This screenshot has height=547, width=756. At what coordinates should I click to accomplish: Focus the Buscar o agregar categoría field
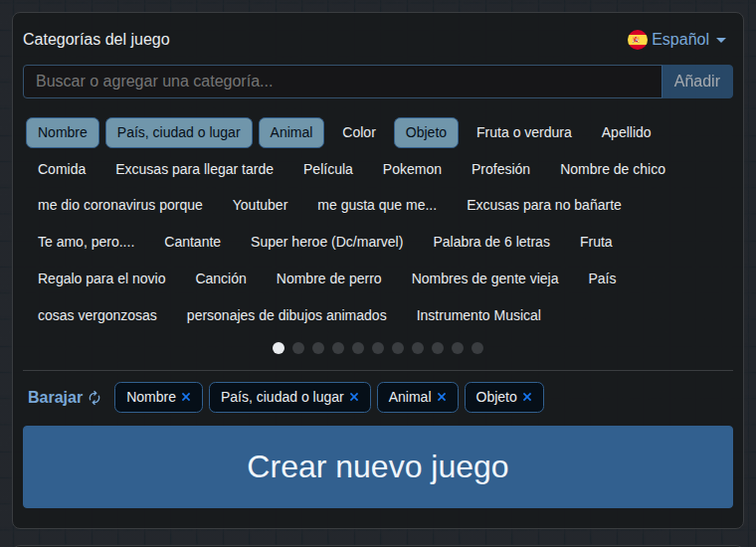pos(342,82)
